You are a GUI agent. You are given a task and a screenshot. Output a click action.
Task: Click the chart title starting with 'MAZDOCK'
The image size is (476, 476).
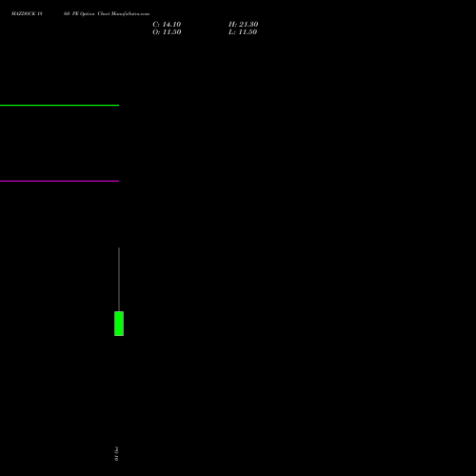pyautogui.click(x=80, y=13)
